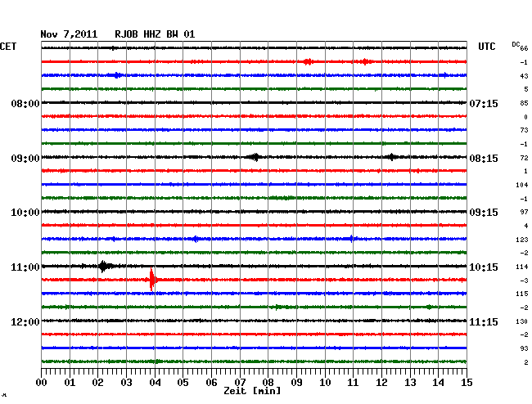Viewport: 532px width, 404px height.
Task: Click the DC value 93
Action: [524, 348]
